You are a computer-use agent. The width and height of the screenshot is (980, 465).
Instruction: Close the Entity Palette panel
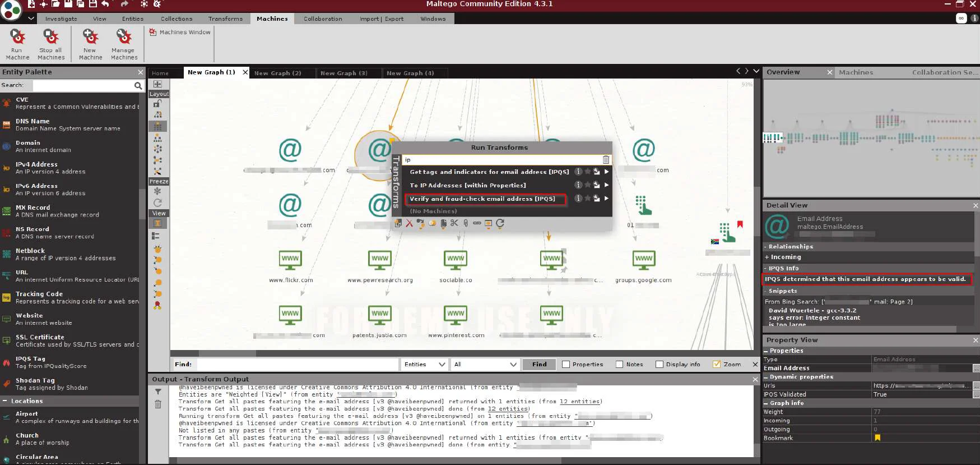[141, 72]
